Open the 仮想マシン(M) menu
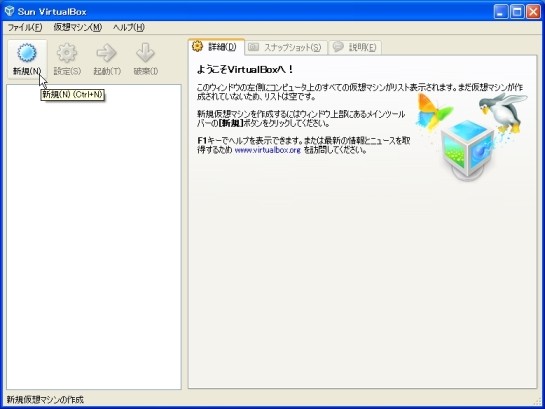The width and height of the screenshot is (545, 409). coord(78,27)
